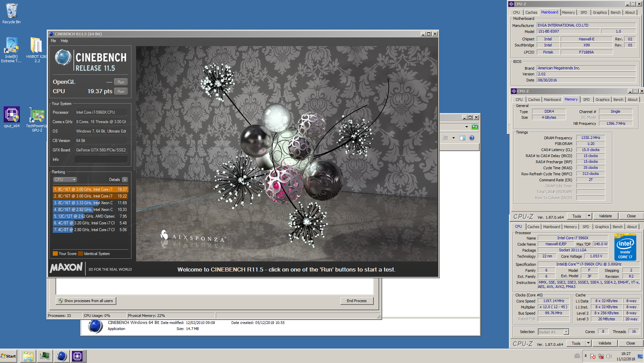Switch to Cinebench in the taskbar
This screenshot has height=363, width=644.
(x=61, y=356)
